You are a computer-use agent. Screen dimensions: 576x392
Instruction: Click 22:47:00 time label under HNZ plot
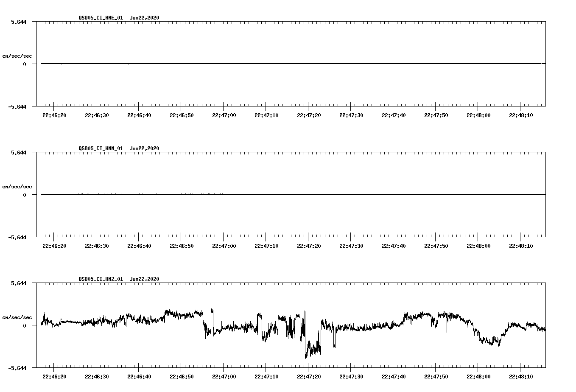tap(224, 376)
